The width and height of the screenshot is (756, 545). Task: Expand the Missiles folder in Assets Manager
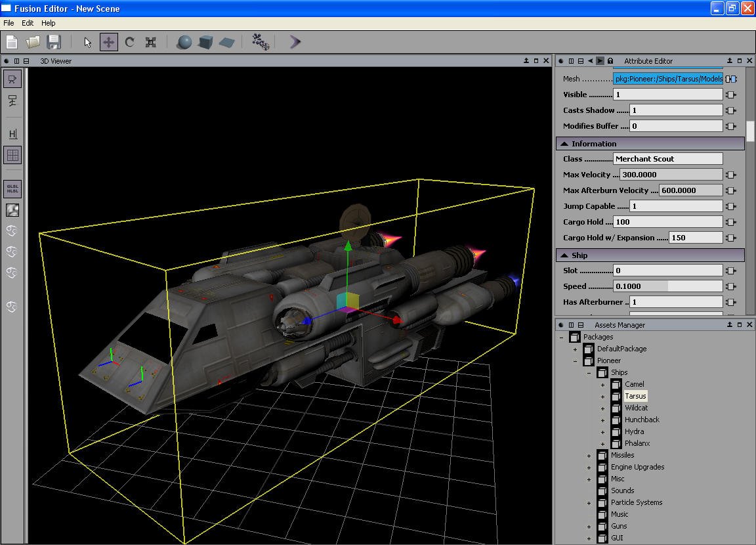coord(589,456)
